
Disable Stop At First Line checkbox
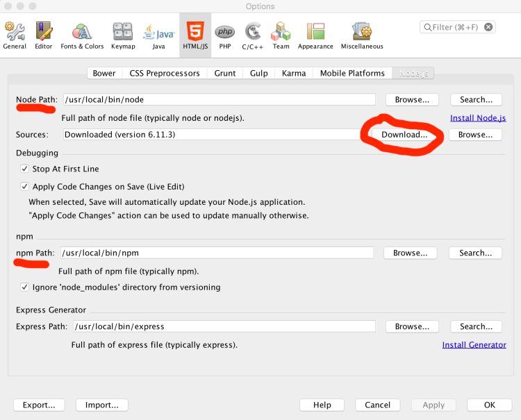click(x=26, y=169)
